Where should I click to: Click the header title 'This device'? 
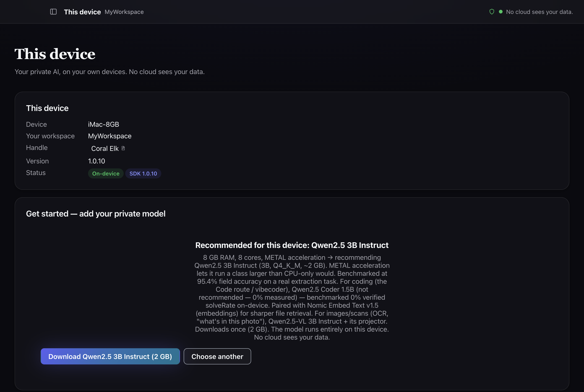pos(82,12)
